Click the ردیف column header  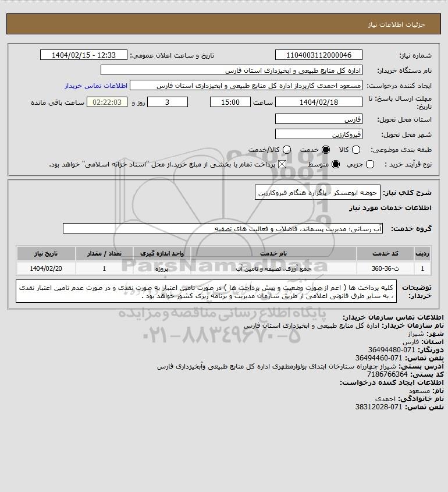(422, 253)
